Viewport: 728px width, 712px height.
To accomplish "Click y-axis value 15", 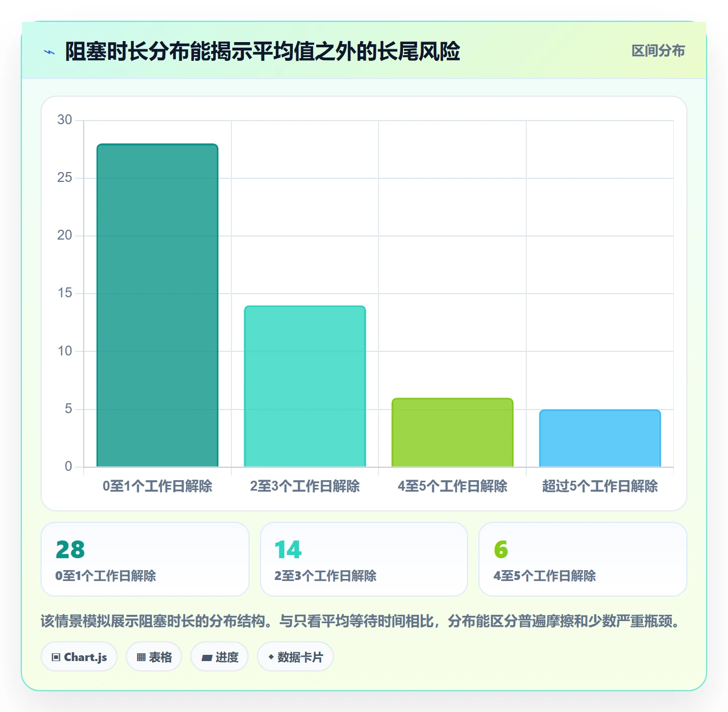I will [x=64, y=293].
